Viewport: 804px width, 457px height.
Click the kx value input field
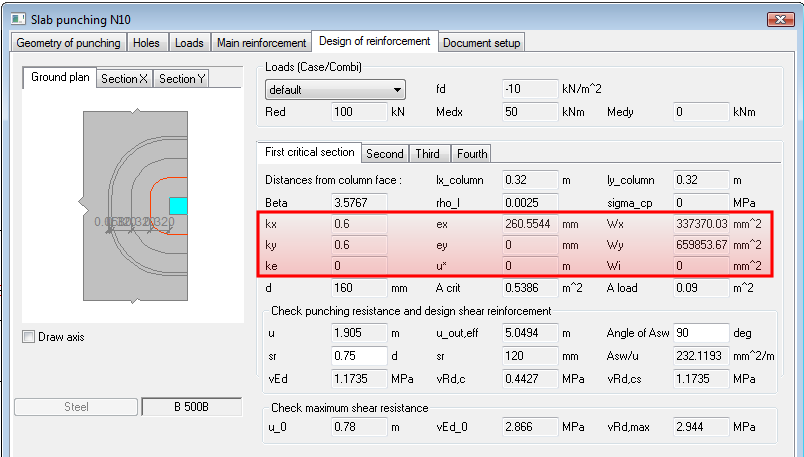click(359, 223)
